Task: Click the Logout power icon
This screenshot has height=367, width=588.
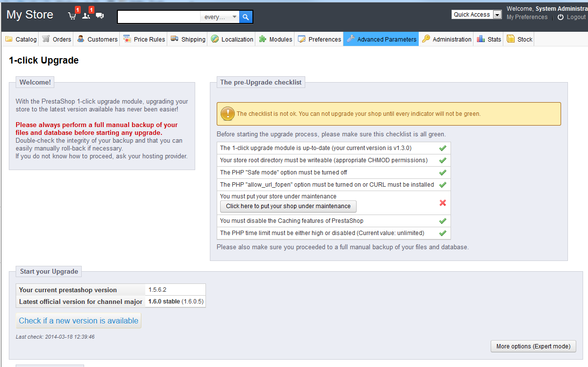Action: (x=561, y=17)
